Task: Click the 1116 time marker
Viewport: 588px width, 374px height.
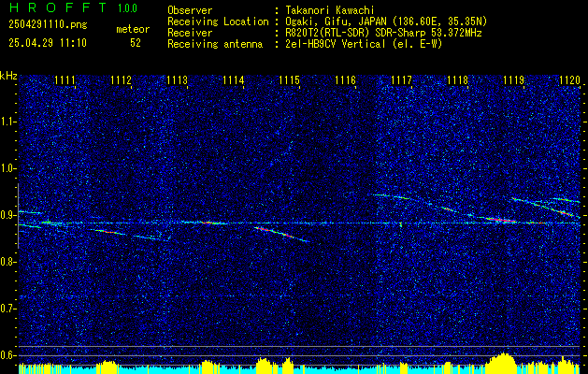Action: click(x=345, y=80)
